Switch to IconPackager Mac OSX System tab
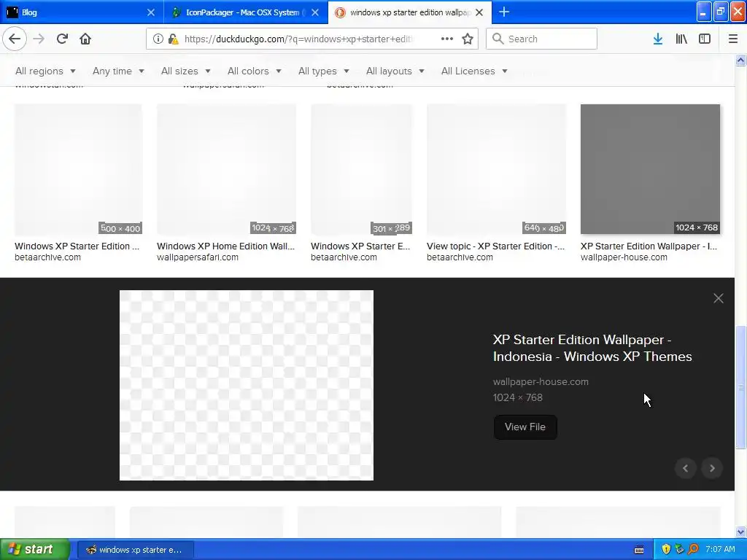The image size is (747, 560). click(x=246, y=12)
